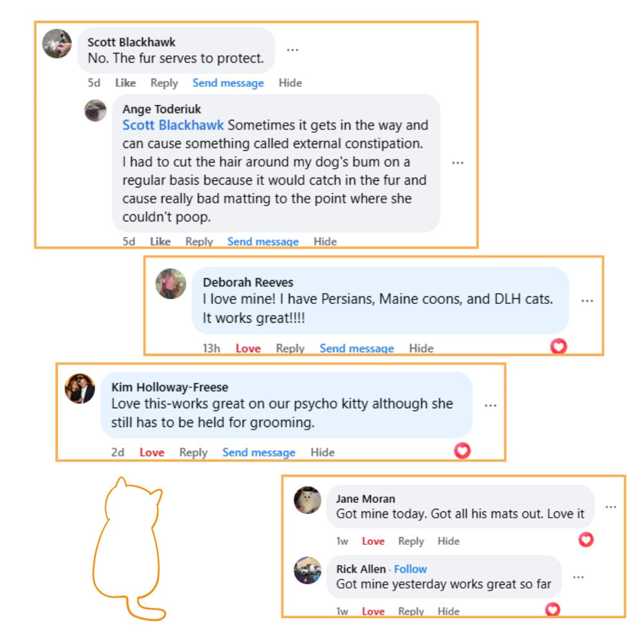The width and height of the screenshot is (644, 644).
Task: Open the ellipsis menu beside Deborah Reeves' comment
Action: (x=587, y=301)
